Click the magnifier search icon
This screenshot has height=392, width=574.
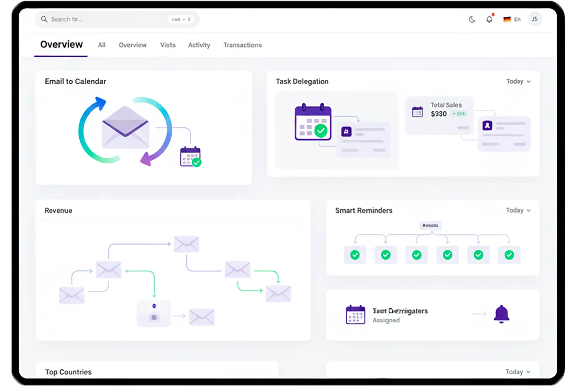pyautogui.click(x=44, y=19)
